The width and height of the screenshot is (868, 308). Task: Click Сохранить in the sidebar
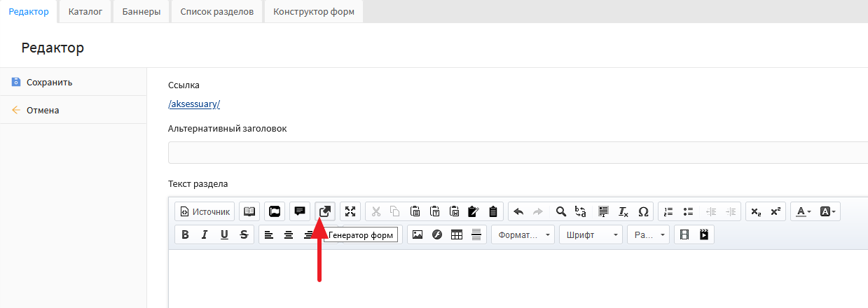[49, 82]
